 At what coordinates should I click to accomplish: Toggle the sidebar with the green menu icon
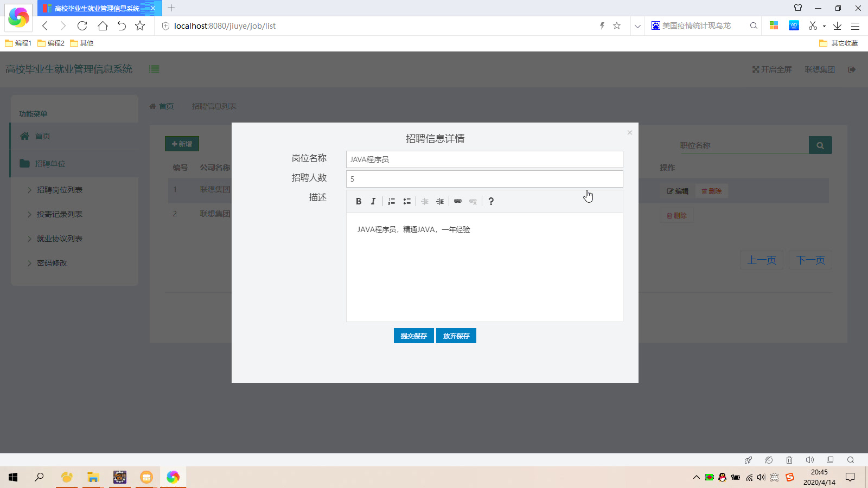tap(154, 69)
